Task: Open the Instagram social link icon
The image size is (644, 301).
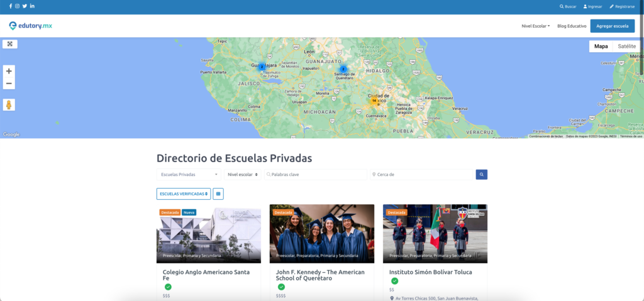Action: [18, 6]
